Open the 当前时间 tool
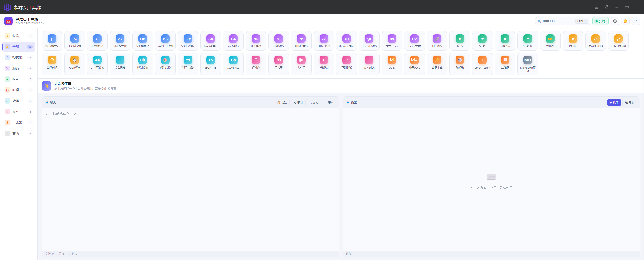 (52, 64)
